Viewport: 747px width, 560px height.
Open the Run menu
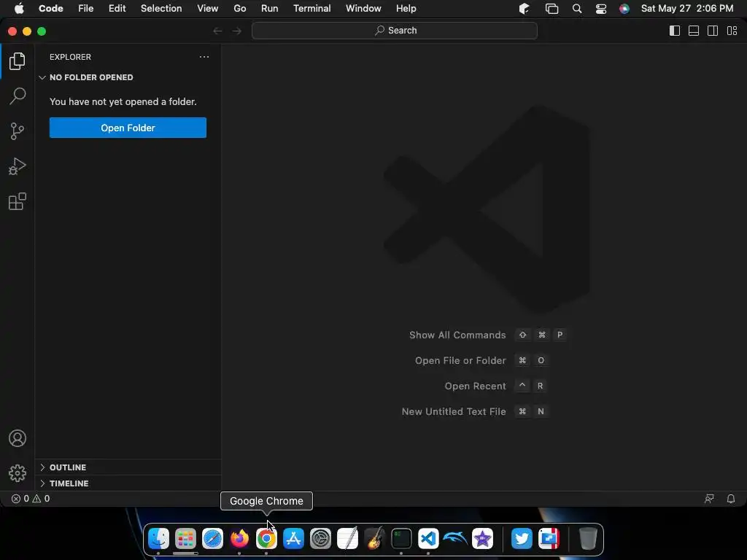coord(270,9)
